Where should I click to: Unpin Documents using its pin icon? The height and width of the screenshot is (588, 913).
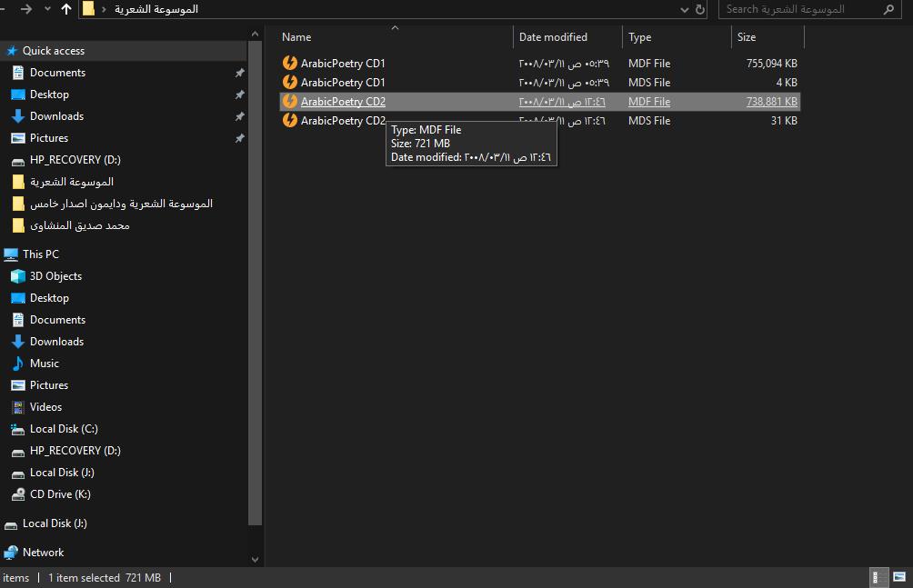[239, 73]
